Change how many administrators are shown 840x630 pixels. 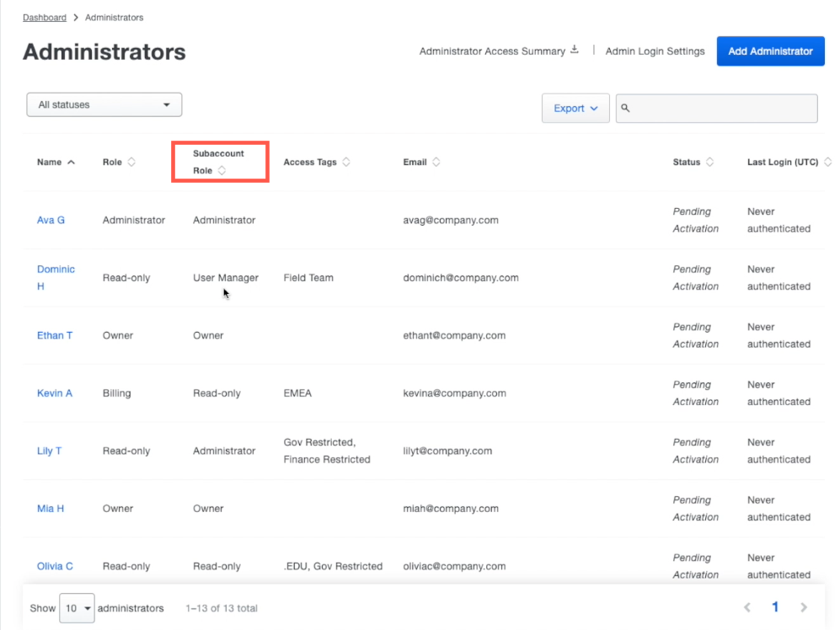tap(77, 608)
